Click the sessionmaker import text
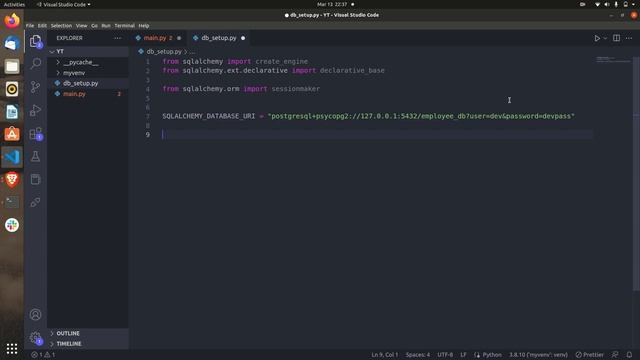This screenshot has height=360, width=640. coord(296,89)
